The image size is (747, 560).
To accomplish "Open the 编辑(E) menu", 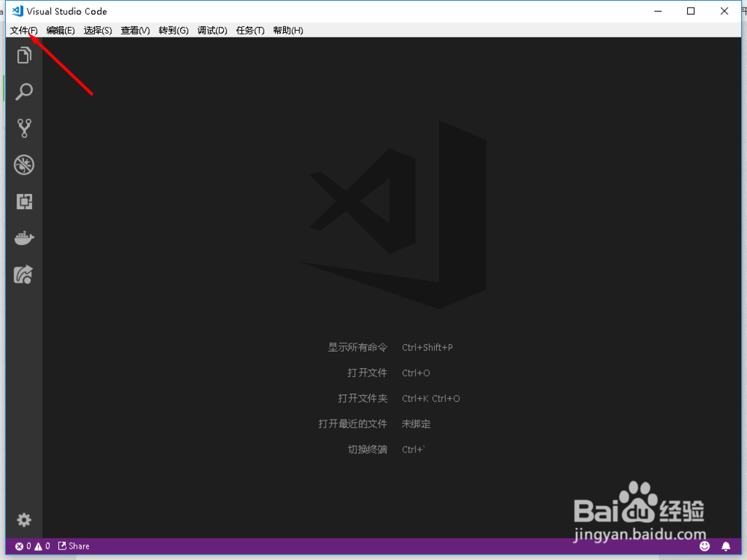I will 61,31.
